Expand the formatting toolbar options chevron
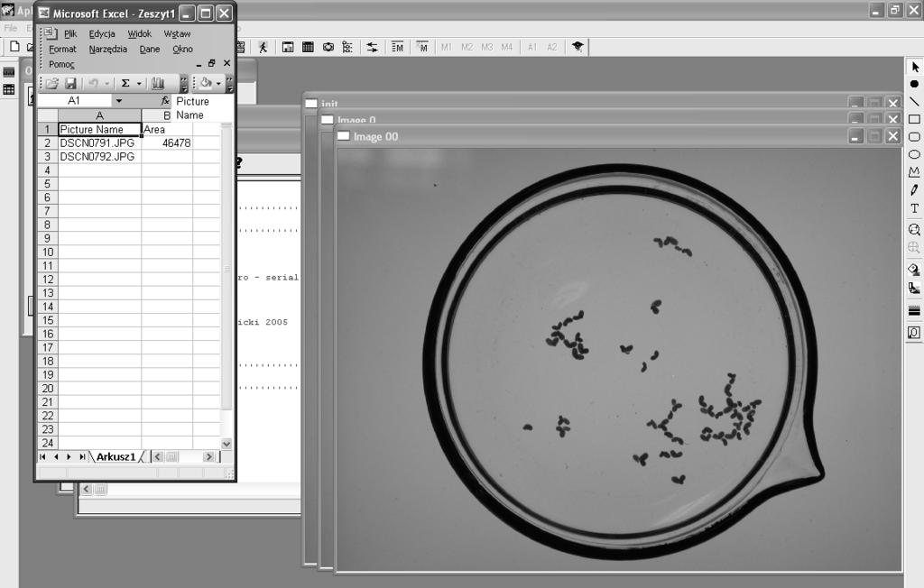The height and width of the screenshot is (588, 924). click(230, 84)
